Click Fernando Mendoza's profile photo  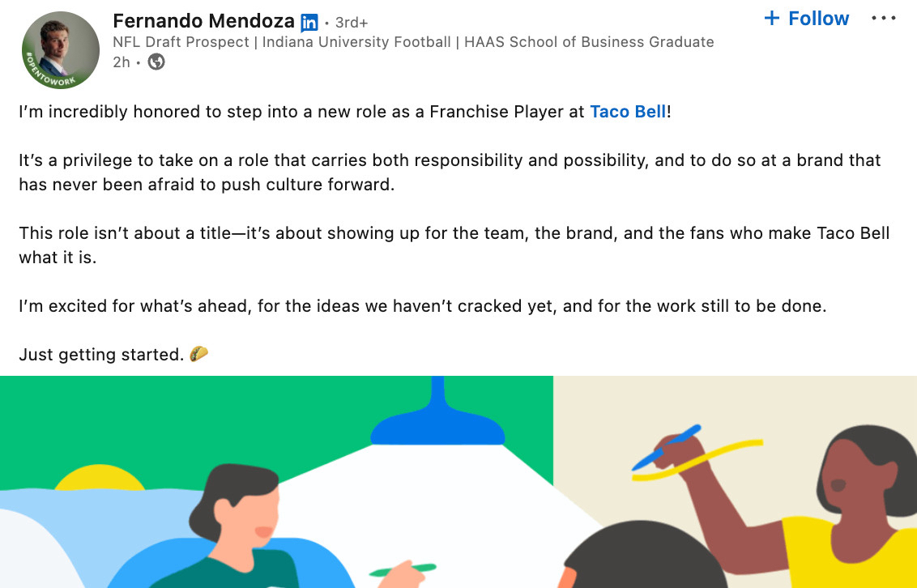61,50
